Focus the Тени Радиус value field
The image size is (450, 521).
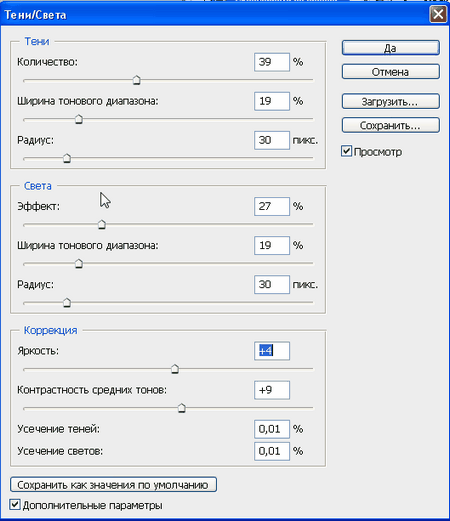point(272,140)
